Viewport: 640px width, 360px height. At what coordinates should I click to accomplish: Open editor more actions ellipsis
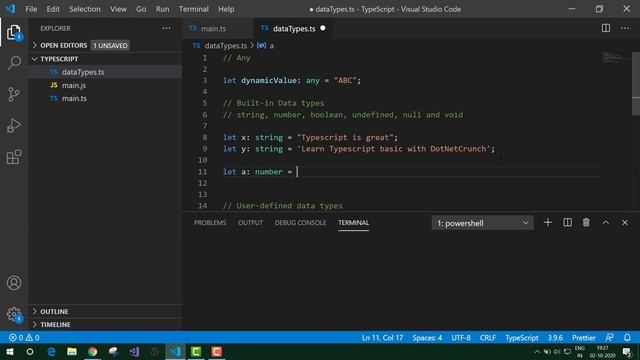(x=625, y=28)
